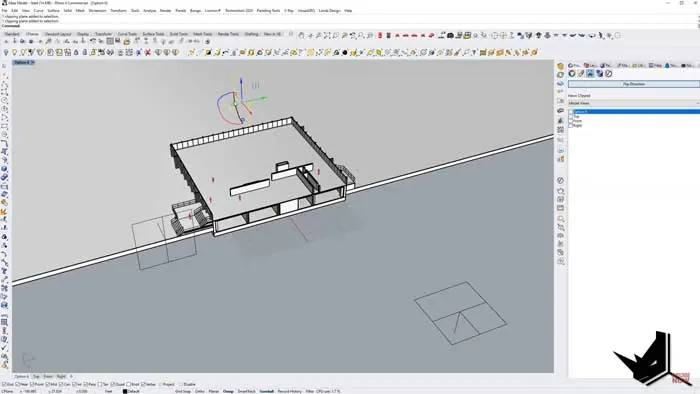Image resolution: width=700 pixels, height=394 pixels.
Task: Click the Show Objects yellow lightbulb icon
Action: click(14, 52)
